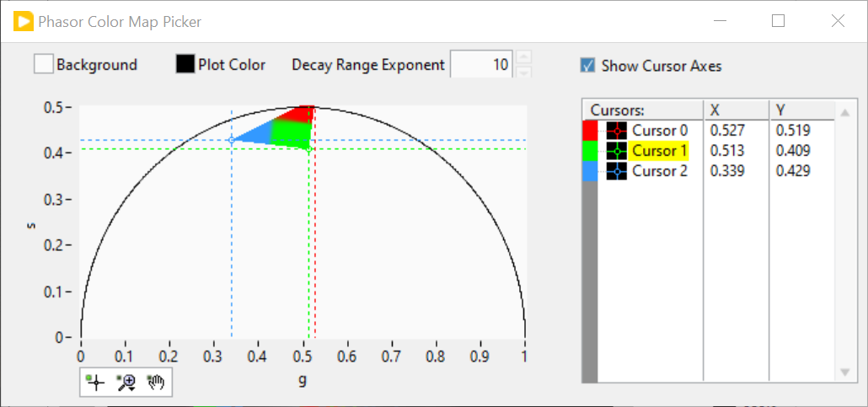Click the cursor list scroll up arrow
Screen dimensions: 868x407
[844, 112]
